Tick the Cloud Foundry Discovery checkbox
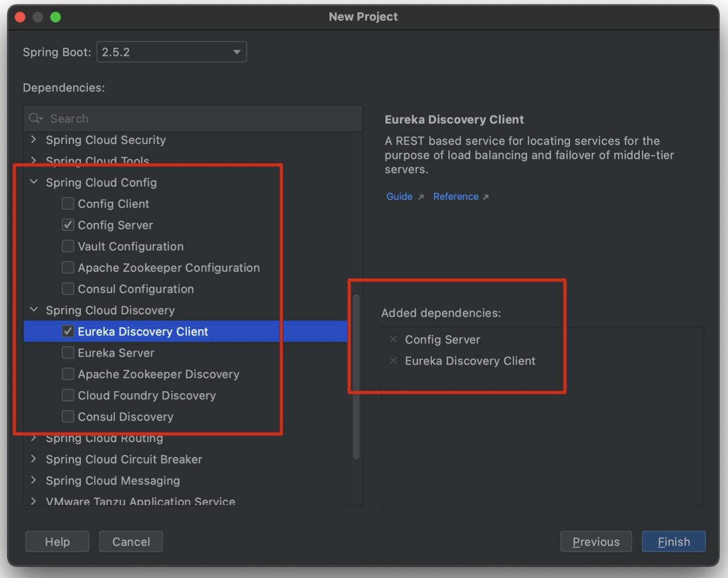The width and height of the screenshot is (728, 578). point(68,395)
